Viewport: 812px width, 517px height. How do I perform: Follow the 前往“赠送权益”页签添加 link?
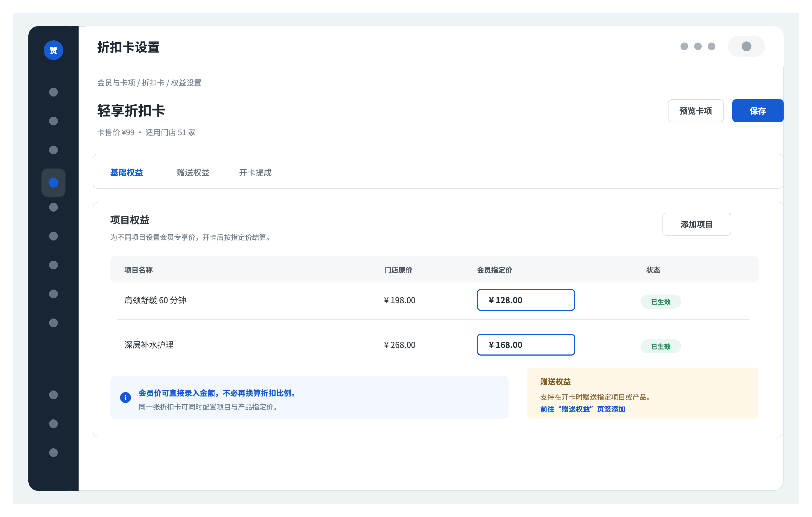click(x=583, y=409)
